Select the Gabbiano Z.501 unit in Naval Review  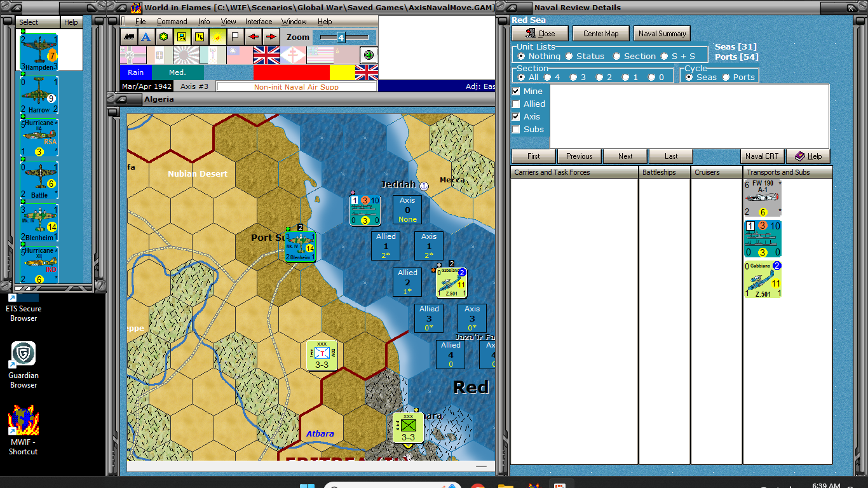[763, 279]
